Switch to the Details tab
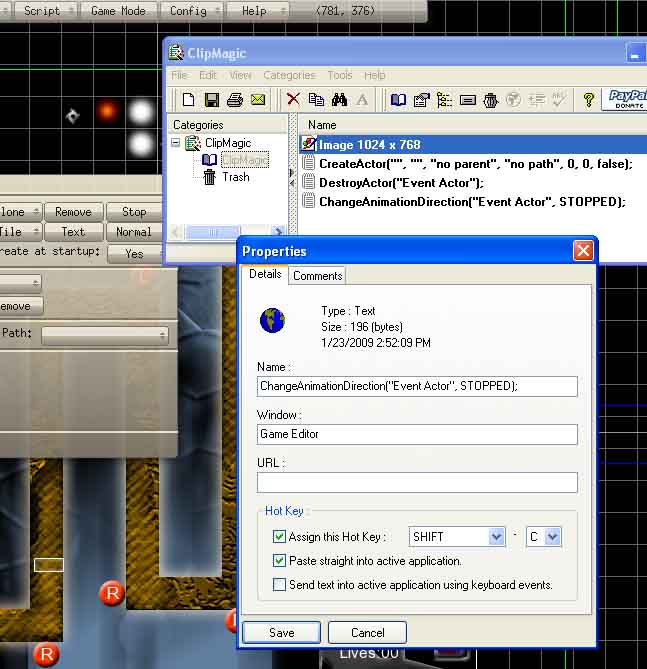The image size is (647, 669). [x=265, y=274]
